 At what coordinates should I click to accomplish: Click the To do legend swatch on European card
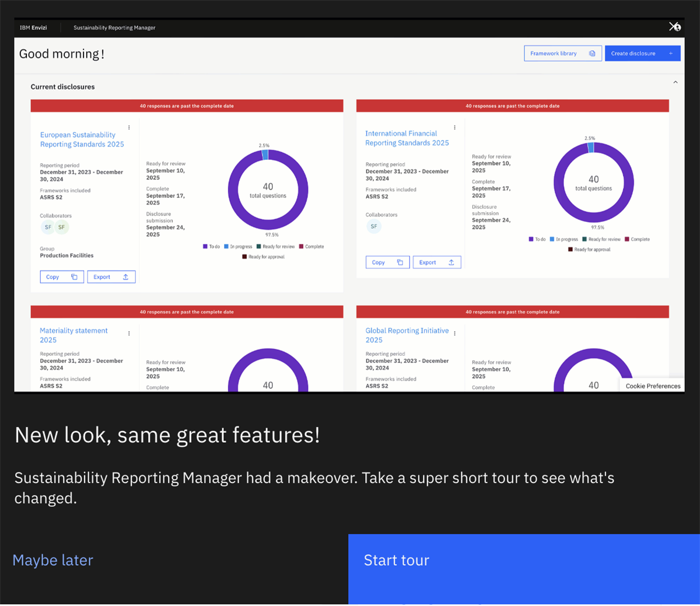(x=205, y=247)
